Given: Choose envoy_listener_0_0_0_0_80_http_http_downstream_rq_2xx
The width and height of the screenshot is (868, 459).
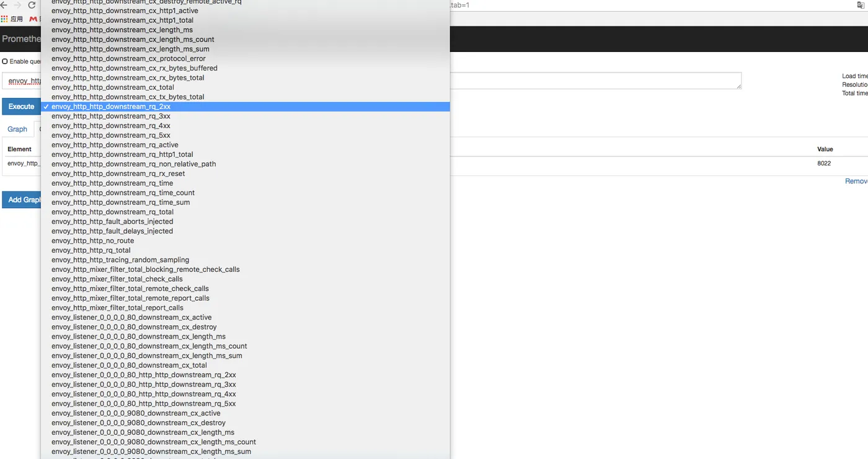Looking at the screenshot, I should (246, 375).
